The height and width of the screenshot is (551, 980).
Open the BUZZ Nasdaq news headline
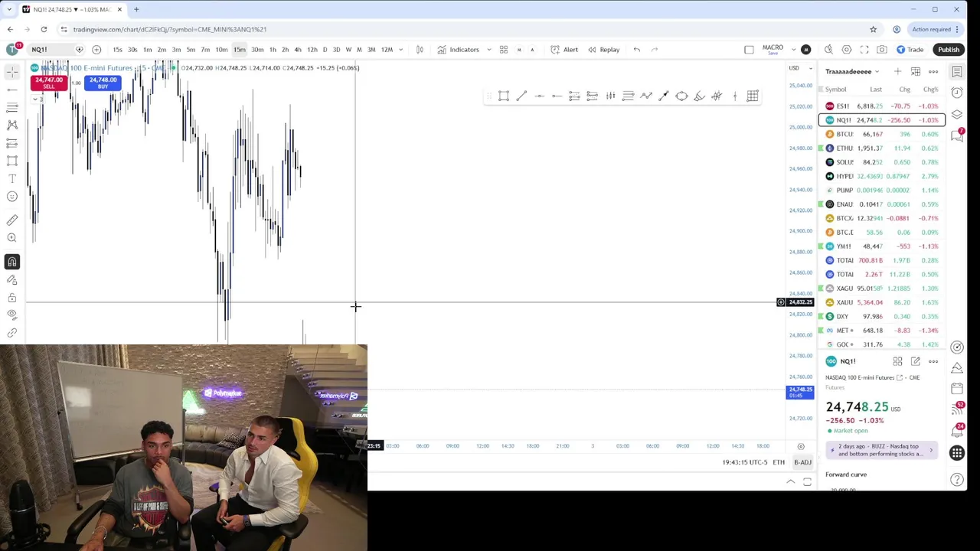point(881,450)
